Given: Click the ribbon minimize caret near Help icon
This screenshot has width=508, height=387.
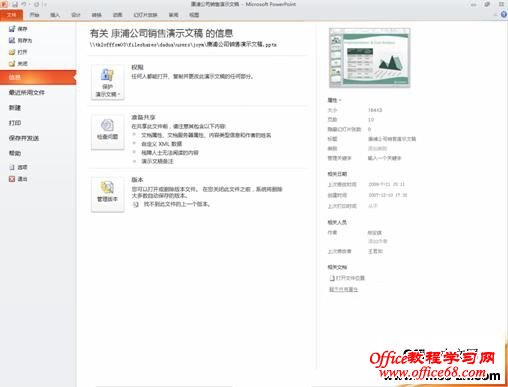Looking at the screenshot, I should click(495, 15).
